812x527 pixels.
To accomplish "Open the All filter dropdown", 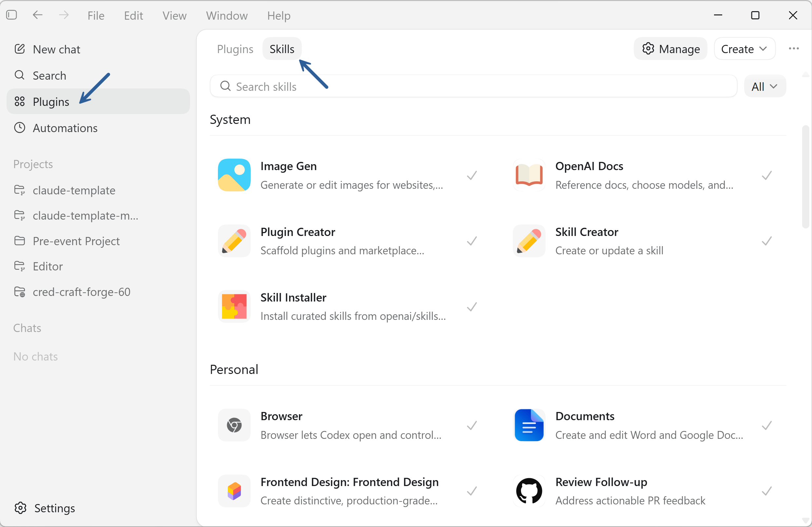I will pyautogui.click(x=764, y=86).
